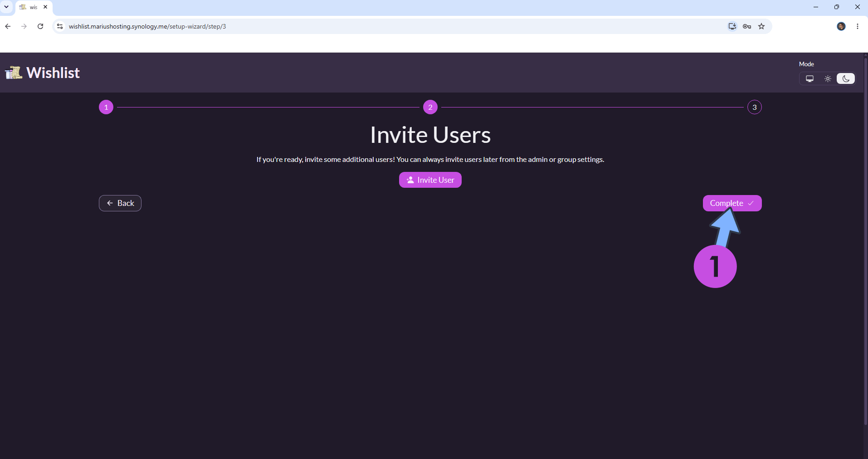This screenshot has height=459, width=868.
Task: Go to wizard step 2 circle
Action: [430, 107]
